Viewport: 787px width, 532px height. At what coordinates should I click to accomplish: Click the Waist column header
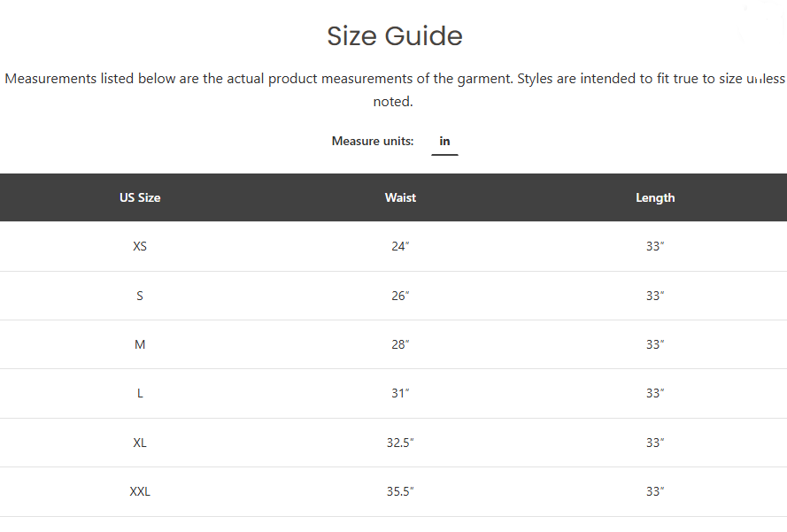coord(400,197)
